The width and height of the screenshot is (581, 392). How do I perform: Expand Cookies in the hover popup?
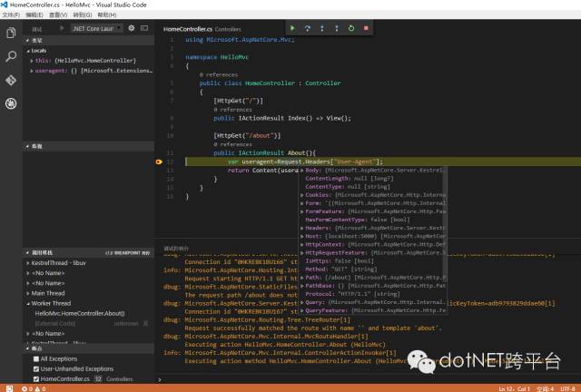pyautogui.click(x=302, y=195)
